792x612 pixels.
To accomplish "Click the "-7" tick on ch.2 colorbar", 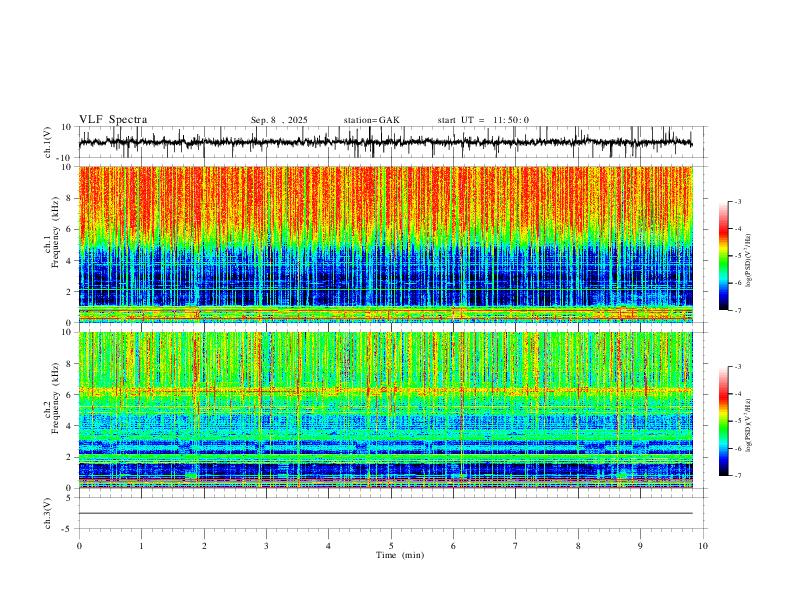I will click(738, 476).
